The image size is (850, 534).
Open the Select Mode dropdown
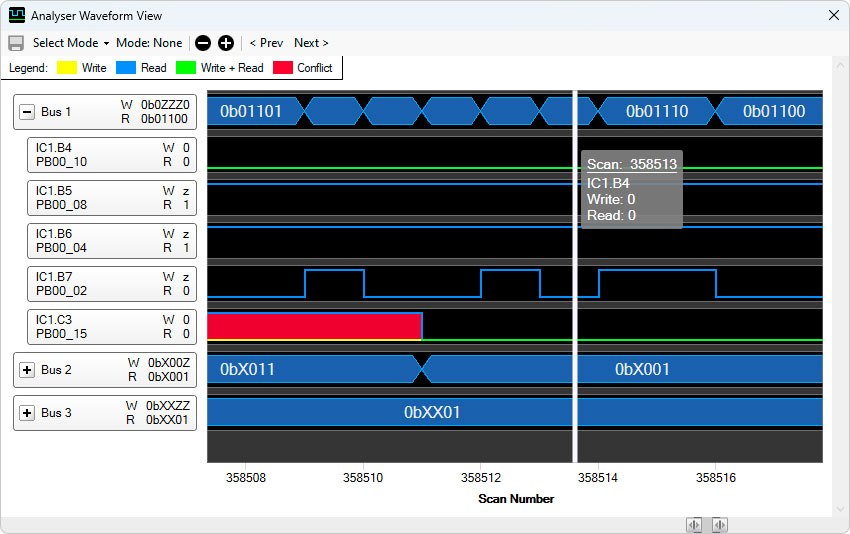[x=70, y=43]
